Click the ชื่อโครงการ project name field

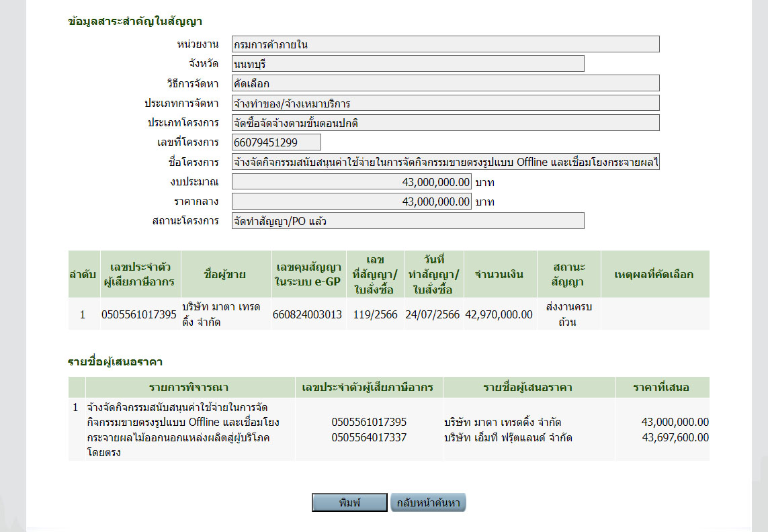click(x=445, y=163)
